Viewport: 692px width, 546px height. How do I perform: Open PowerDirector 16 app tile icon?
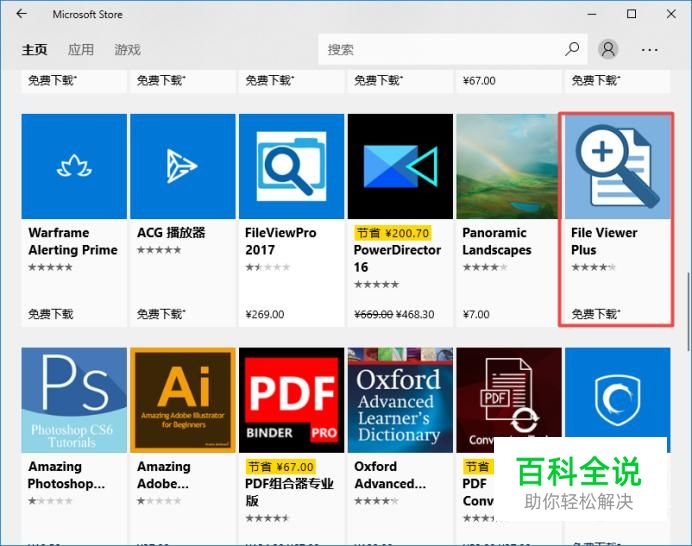click(x=400, y=166)
